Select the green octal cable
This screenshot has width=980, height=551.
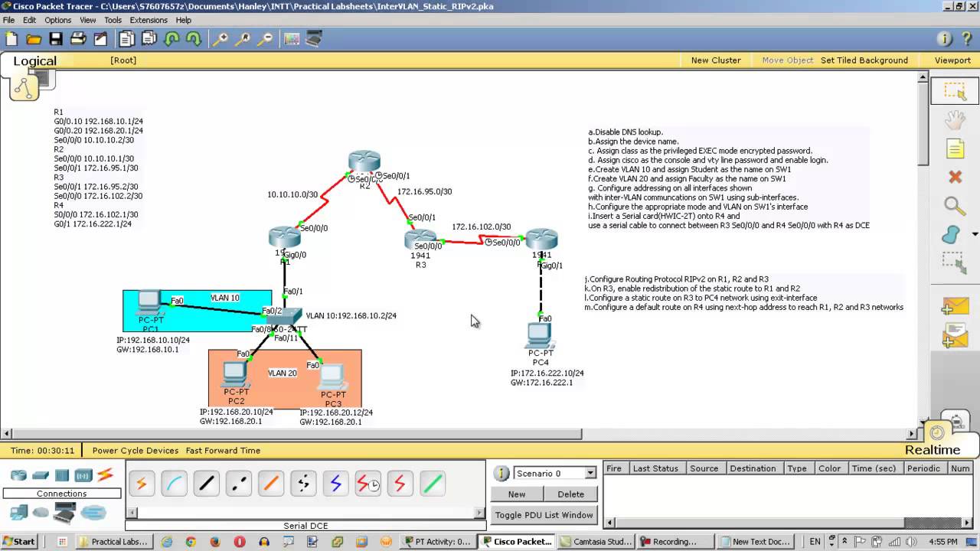pos(432,483)
